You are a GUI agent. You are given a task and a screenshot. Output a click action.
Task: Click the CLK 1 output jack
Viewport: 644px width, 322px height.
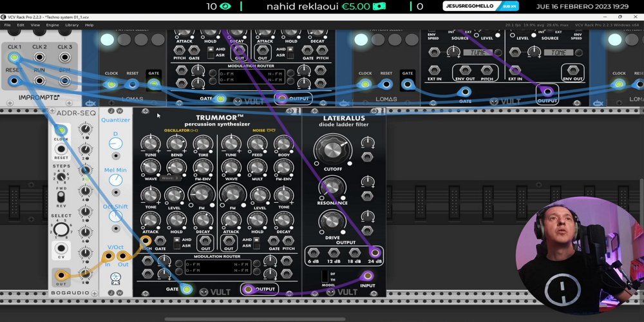(x=14, y=57)
